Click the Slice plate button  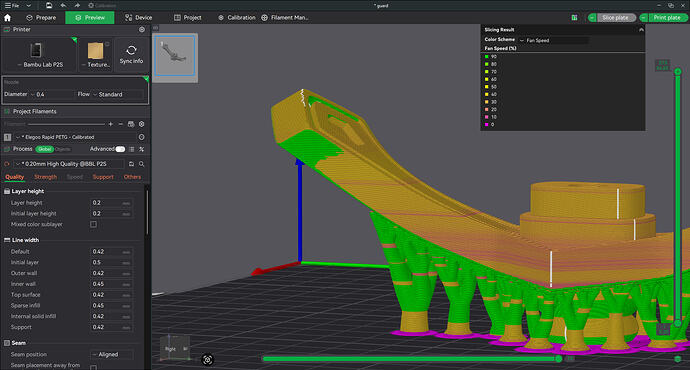pyautogui.click(x=616, y=18)
